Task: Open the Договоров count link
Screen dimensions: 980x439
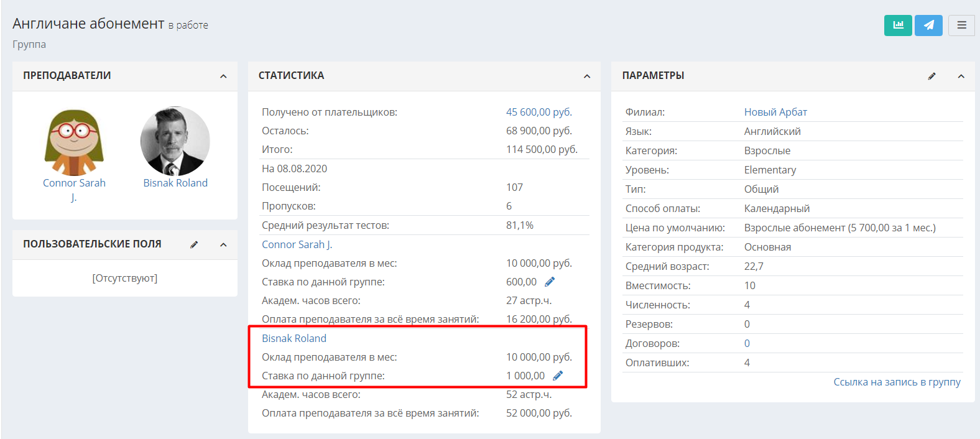Action: coord(747,343)
